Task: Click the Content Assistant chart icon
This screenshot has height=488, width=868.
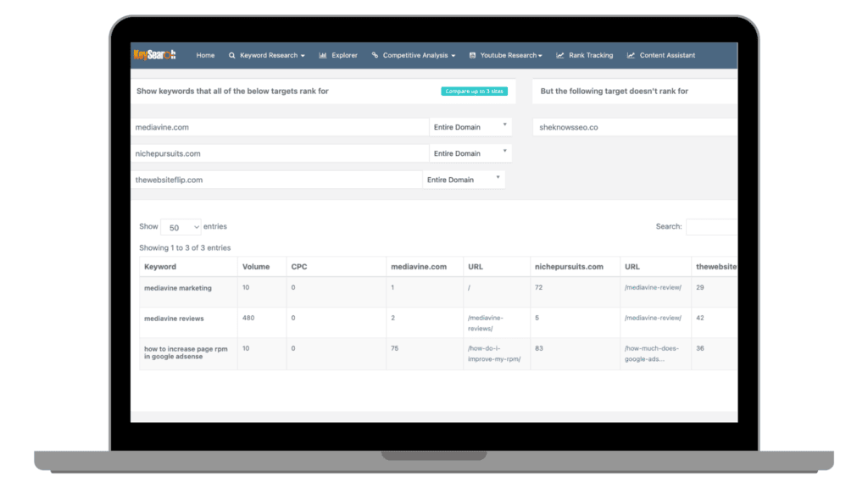Action: [631, 55]
